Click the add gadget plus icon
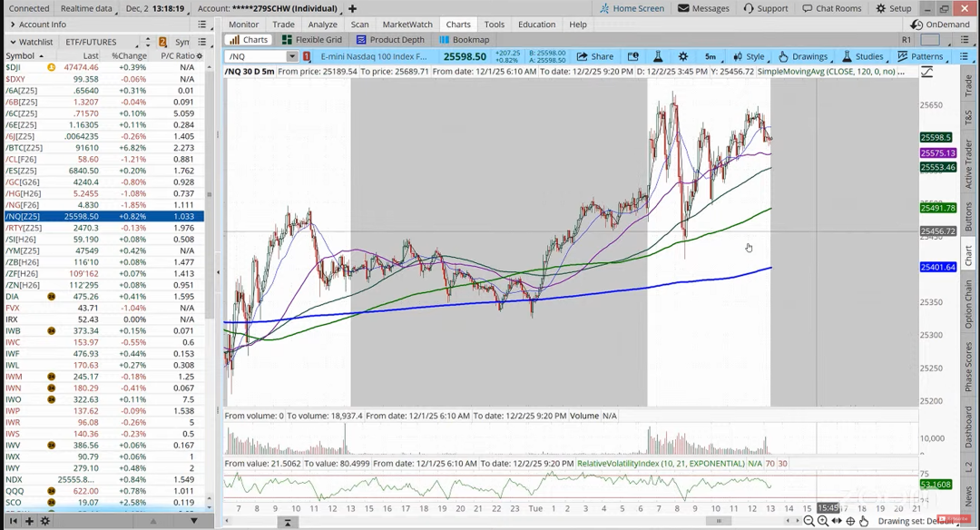980x530 pixels. point(29,521)
